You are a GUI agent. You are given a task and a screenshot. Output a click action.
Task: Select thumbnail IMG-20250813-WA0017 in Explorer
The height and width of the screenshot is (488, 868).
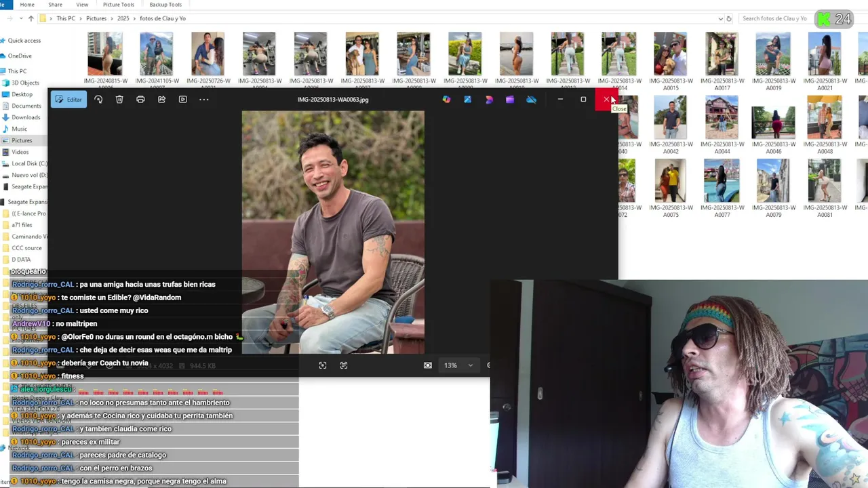pos(722,54)
